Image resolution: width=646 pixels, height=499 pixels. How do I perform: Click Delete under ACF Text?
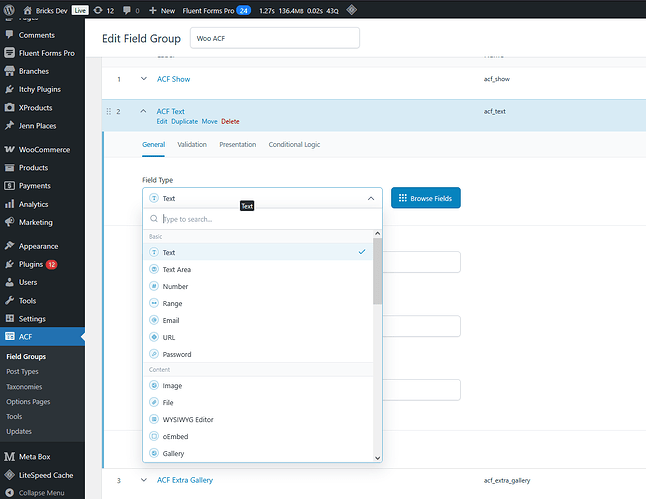(x=230, y=121)
